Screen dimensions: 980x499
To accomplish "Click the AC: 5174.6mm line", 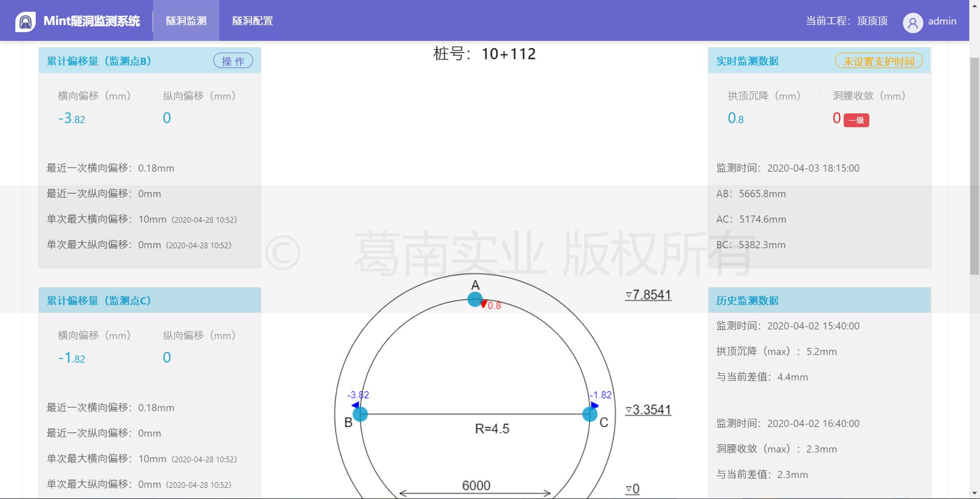I will click(x=751, y=219).
